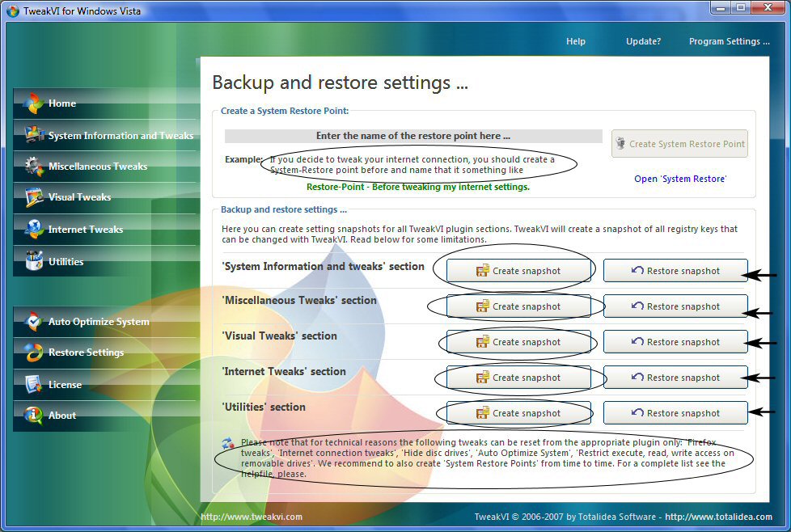Click the restore point name input field
The height and width of the screenshot is (532, 791).
tap(413, 136)
